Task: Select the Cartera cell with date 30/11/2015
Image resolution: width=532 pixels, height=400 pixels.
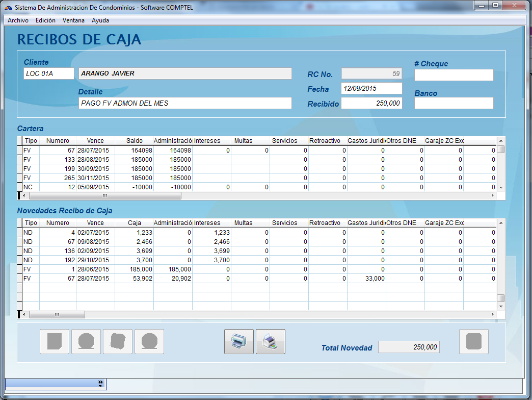Action: [96, 178]
